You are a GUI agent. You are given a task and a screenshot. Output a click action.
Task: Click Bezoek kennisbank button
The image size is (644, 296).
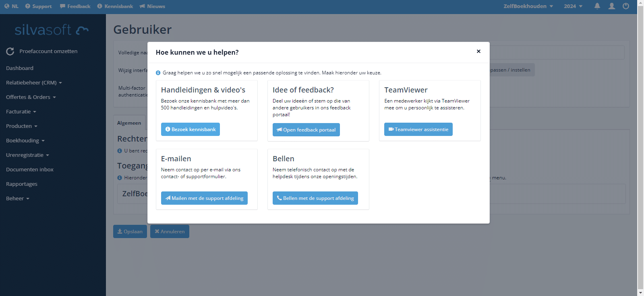pyautogui.click(x=191, y=129)
